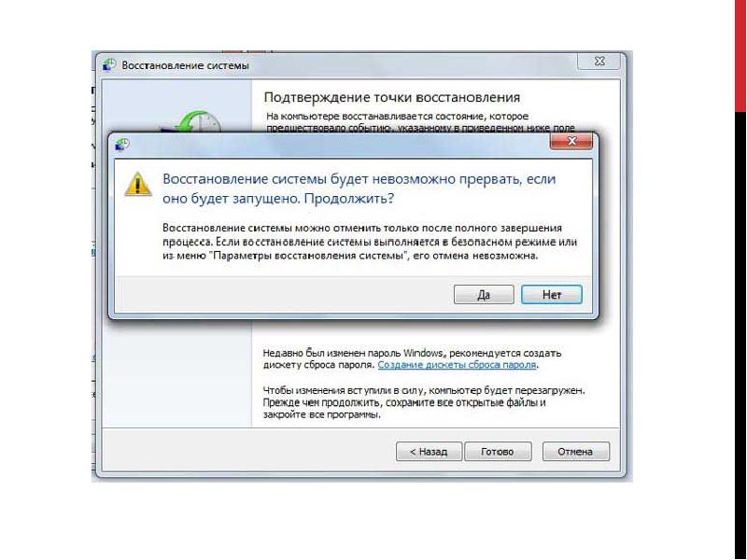Screen dimensions: 747x560
Task: Close the confirmation dialog with red X
Action: click(x=571, y=142)
